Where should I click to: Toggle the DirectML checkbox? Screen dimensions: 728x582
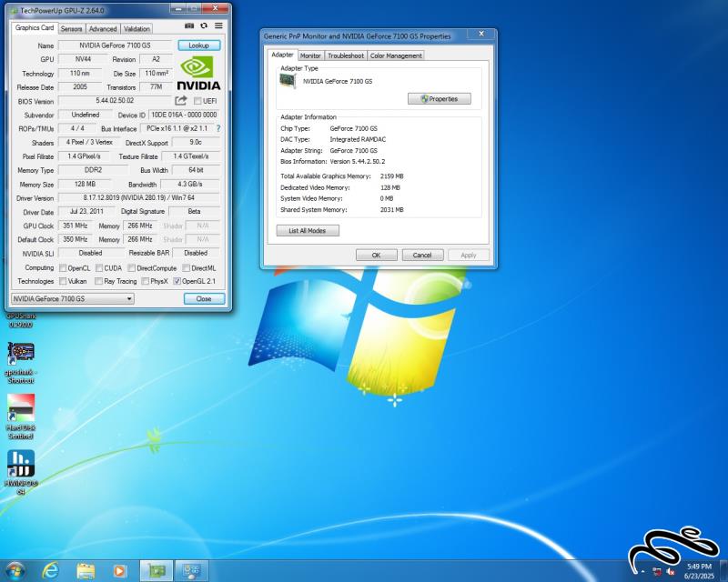pos(186,267)
